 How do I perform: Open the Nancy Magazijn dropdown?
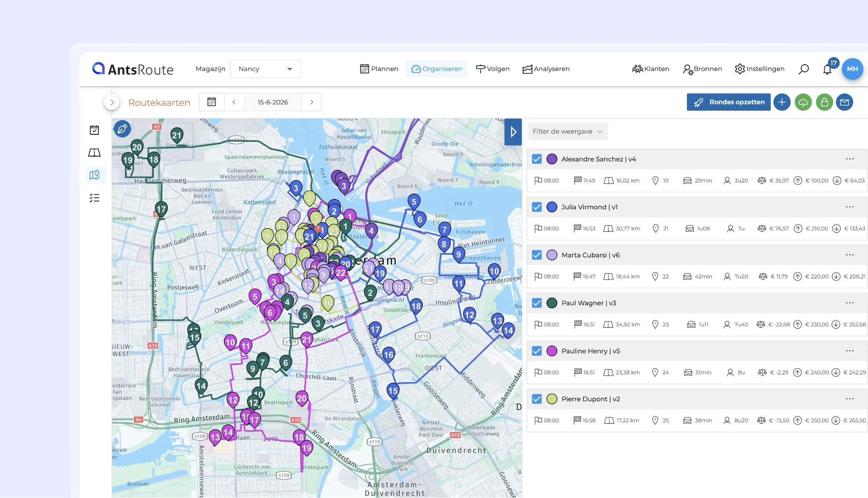[x=265, y=69]
